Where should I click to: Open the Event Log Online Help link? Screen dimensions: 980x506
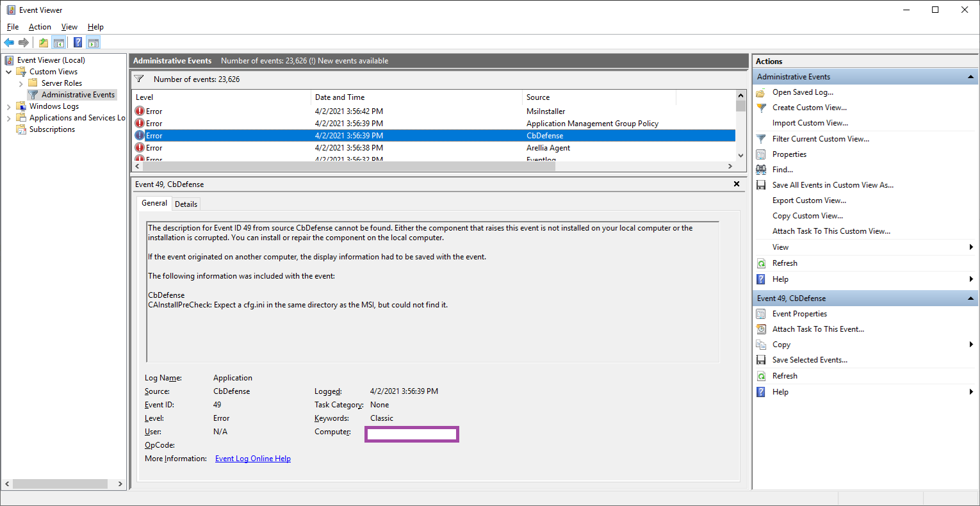253,459
